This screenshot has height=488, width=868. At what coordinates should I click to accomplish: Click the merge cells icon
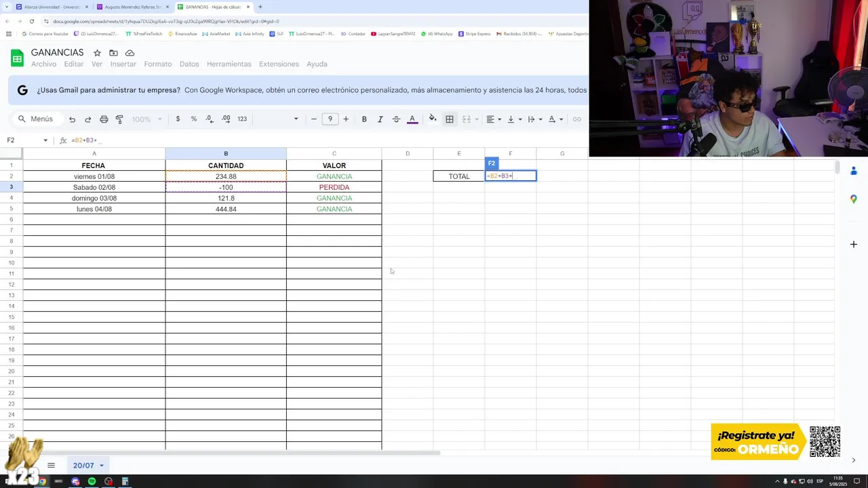466,119
